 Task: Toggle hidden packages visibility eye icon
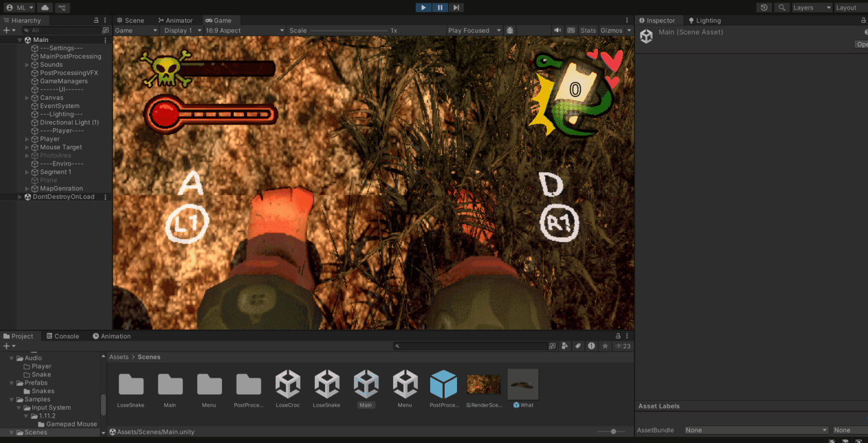tap(622, 346)
